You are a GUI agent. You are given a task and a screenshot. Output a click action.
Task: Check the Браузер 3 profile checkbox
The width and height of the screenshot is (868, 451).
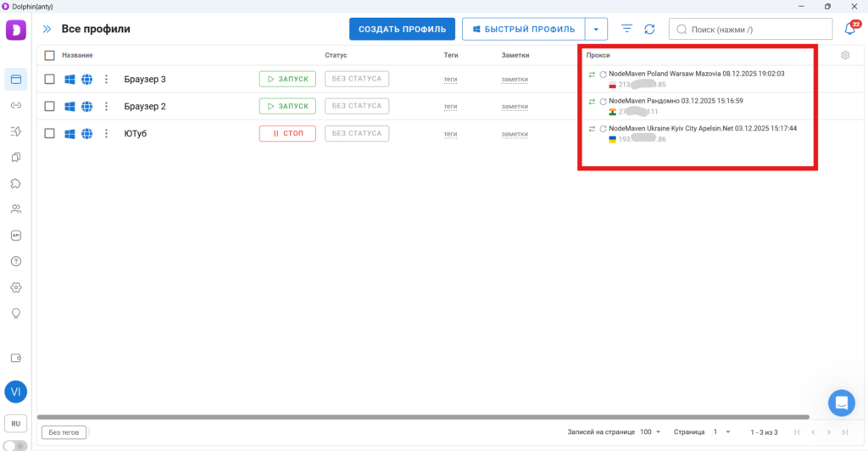coord(49,80)
